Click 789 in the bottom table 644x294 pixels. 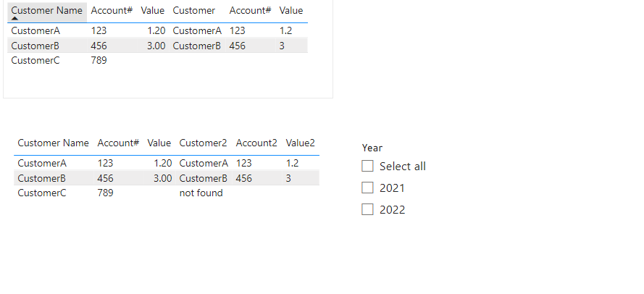point(105,193)
